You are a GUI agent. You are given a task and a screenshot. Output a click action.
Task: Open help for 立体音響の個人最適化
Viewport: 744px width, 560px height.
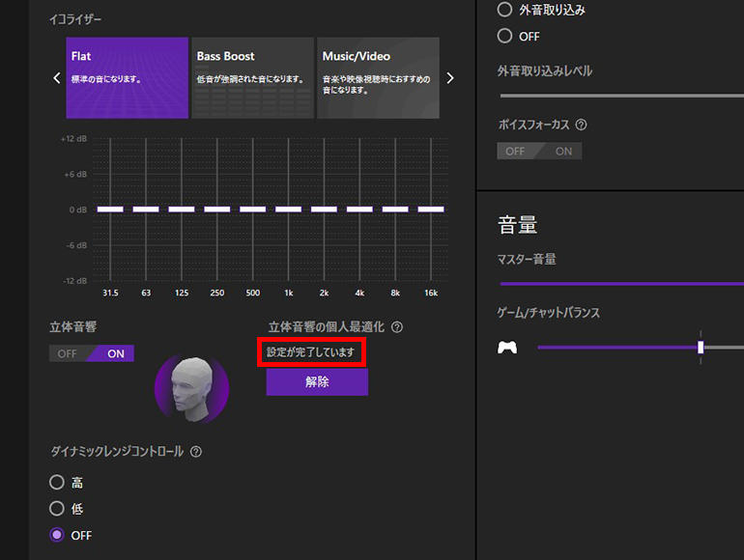(x=396, y=327)
